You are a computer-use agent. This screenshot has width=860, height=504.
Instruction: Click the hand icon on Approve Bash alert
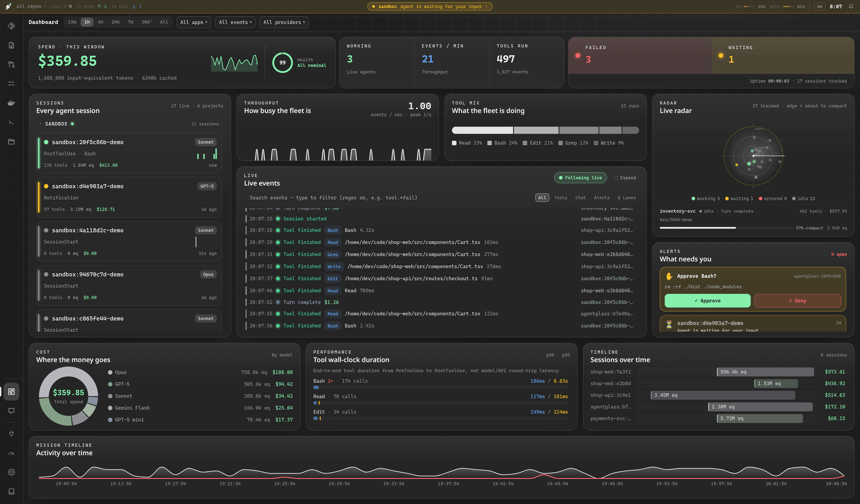[x=669, y=276]
